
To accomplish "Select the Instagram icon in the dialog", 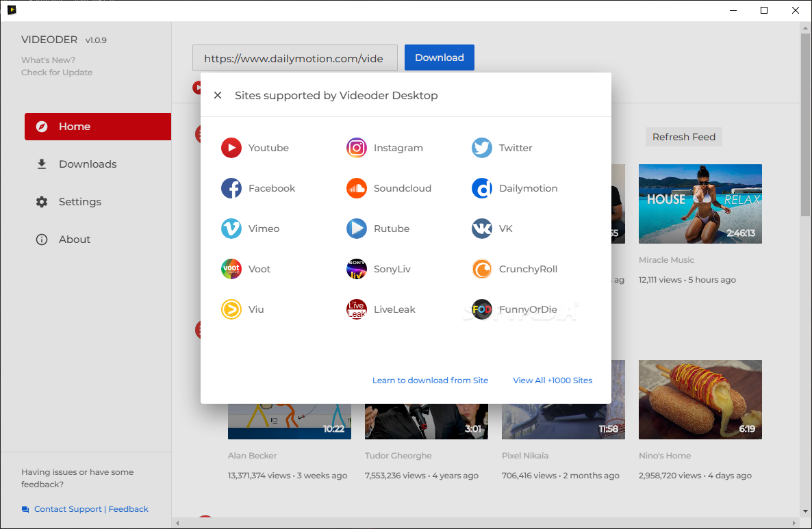I will pyautogui.click(x=356, y=148).
